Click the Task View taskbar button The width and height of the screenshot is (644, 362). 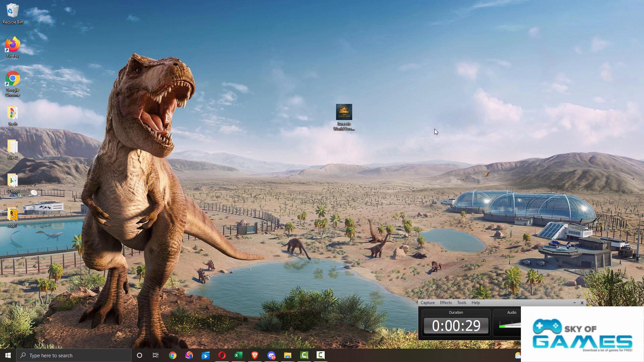point(156,355)
